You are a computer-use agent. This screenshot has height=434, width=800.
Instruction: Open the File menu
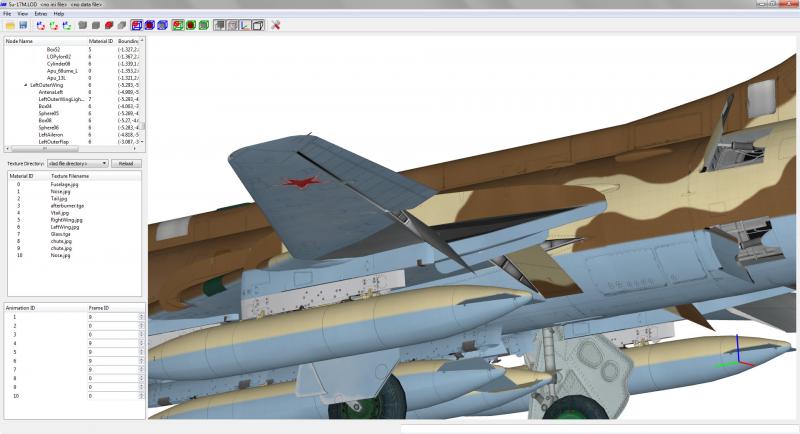click(x=7, y=14)
